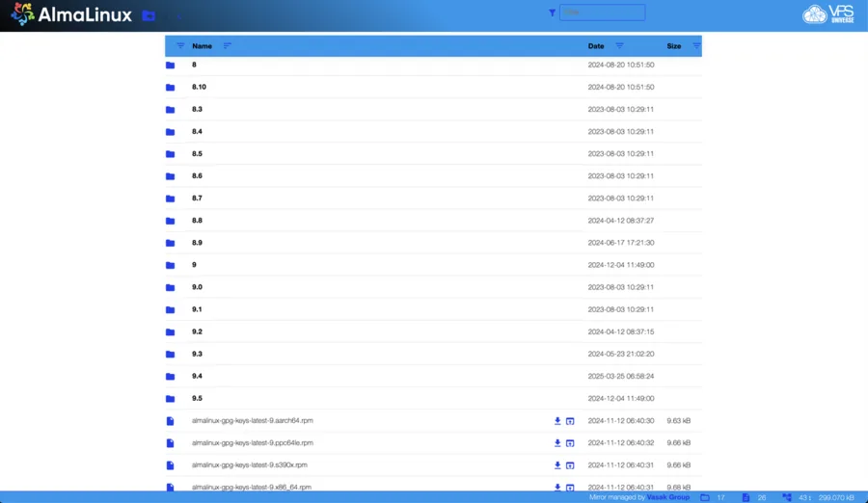Open the Vasak Group link in footer
The width and height of the screenshot is (868, 503).
[x=668, y=497]
